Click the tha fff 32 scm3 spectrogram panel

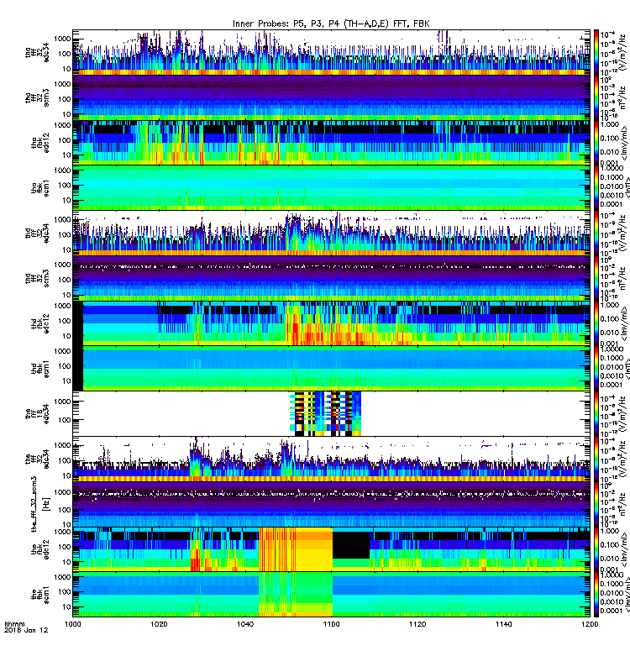(331, 97)
